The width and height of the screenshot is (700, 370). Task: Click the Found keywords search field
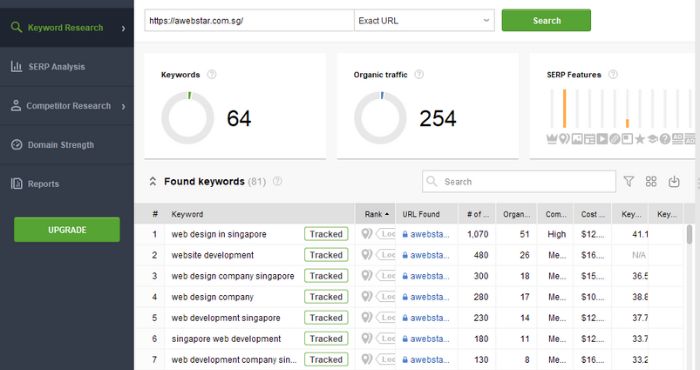pos(519,181)
